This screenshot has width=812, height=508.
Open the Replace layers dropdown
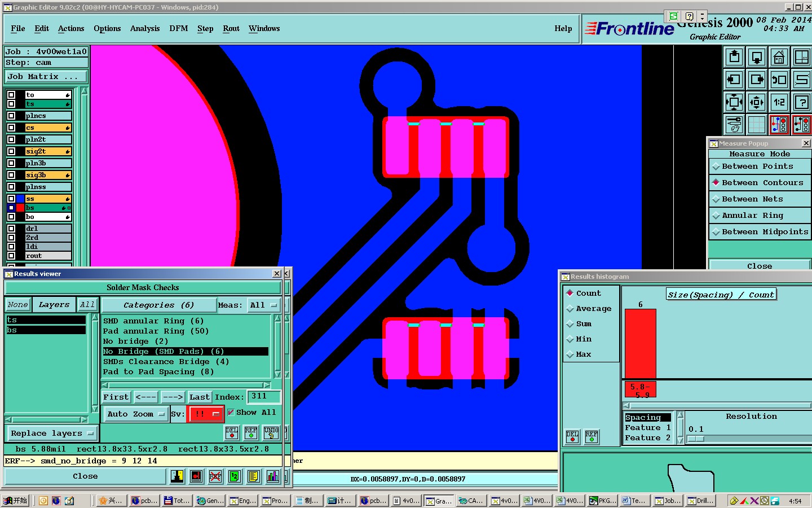coord(52,433)
